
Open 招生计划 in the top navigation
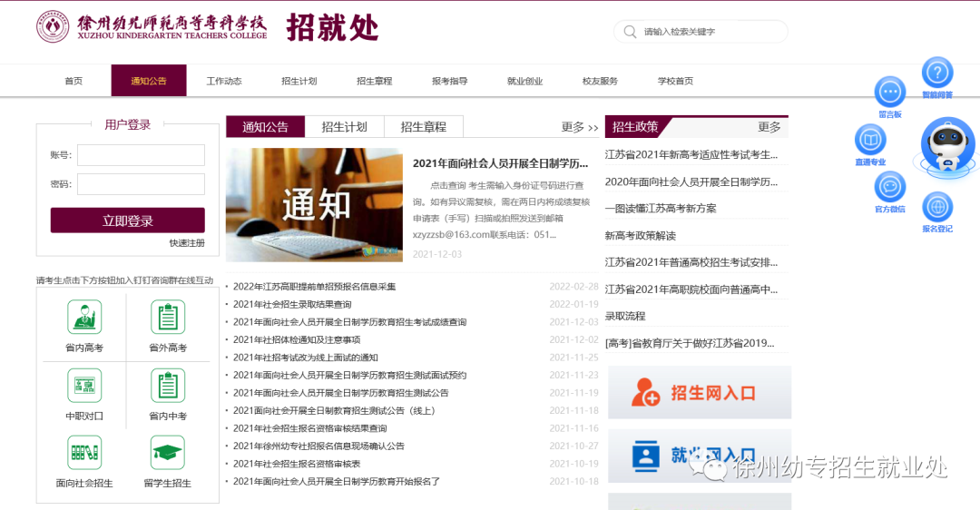click(x=299, y=81)
